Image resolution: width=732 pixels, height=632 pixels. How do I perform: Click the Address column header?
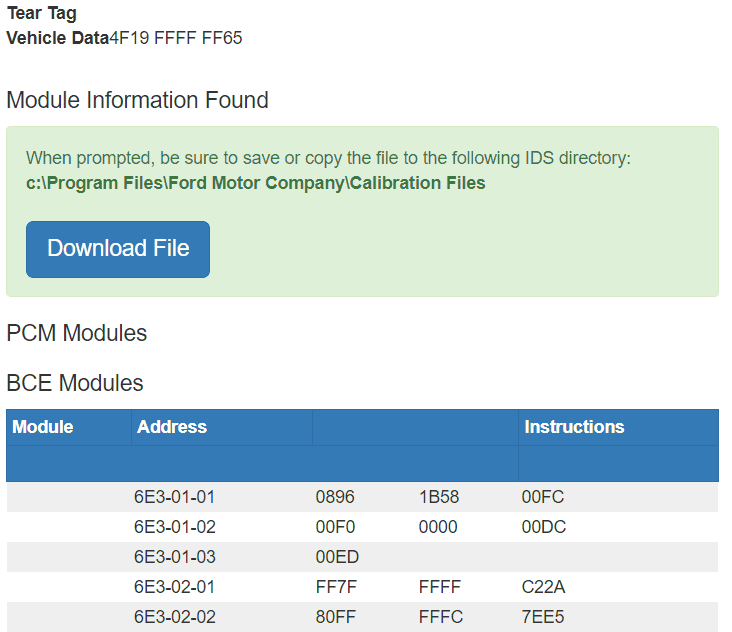click(172, 427)
